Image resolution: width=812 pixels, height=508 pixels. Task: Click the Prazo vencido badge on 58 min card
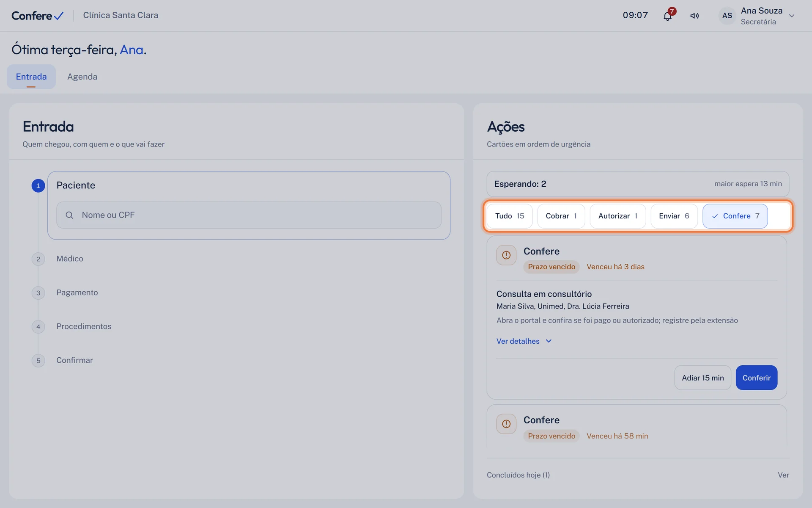click(x=551, y=436)
